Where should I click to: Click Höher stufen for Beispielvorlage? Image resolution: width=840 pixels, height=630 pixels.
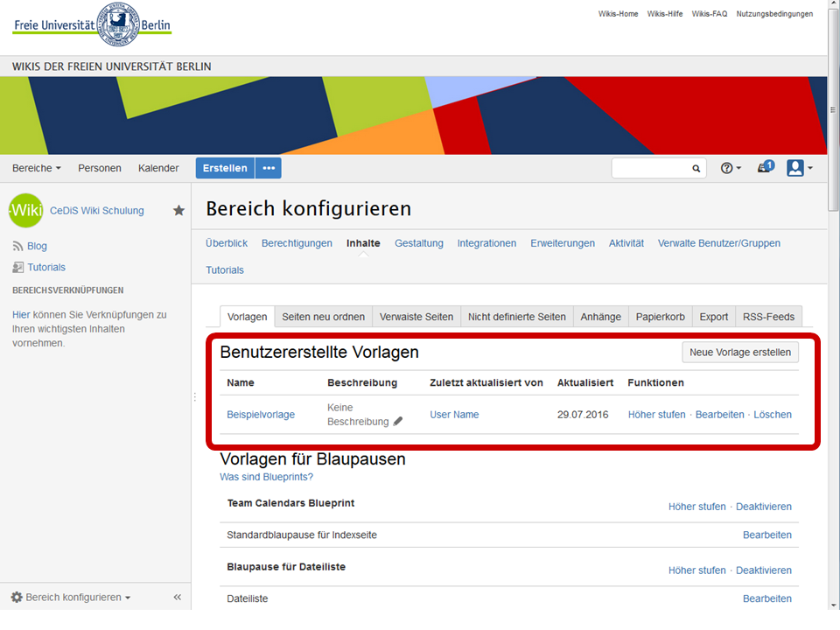tap(657, 415)
